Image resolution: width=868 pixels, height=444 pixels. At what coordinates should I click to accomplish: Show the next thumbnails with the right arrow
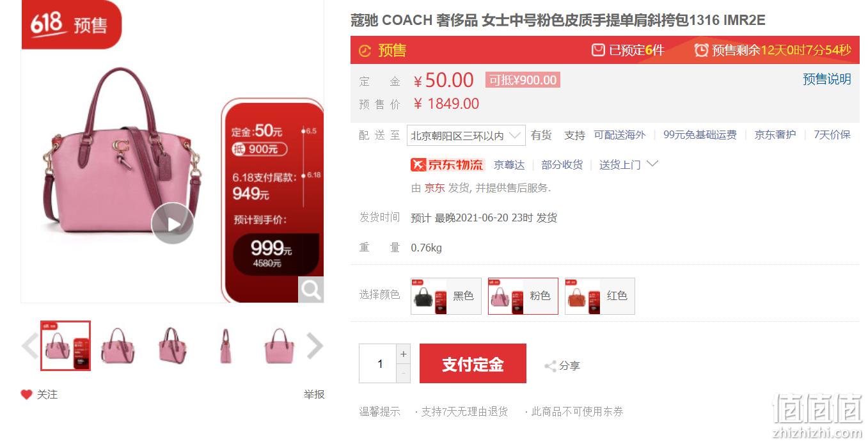click(x=315, y=346)
